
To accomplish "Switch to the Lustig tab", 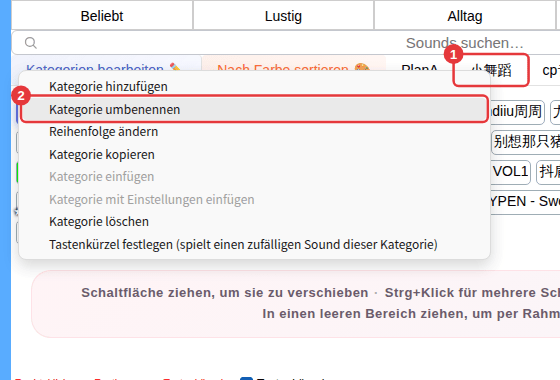I will (283, 16).
